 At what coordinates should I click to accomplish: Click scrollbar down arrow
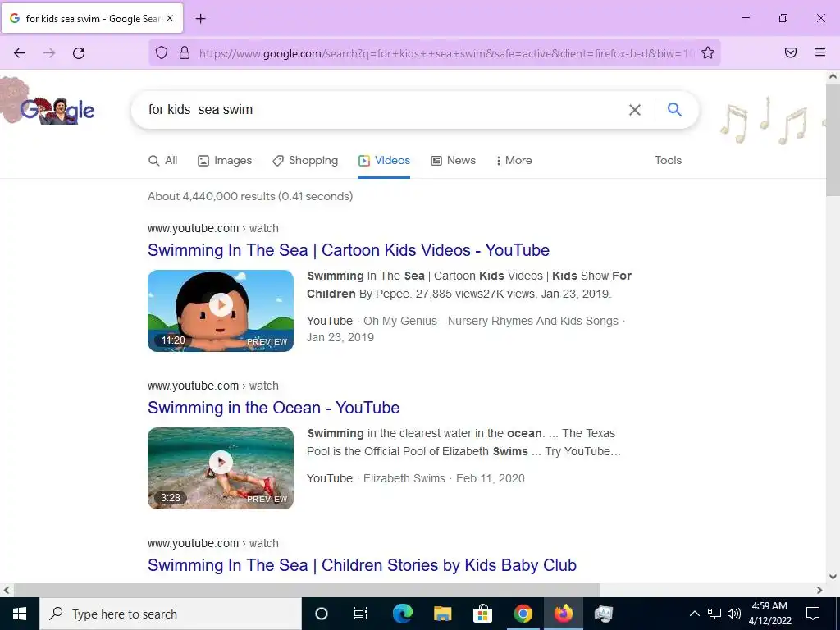click(x=833, y=577)
